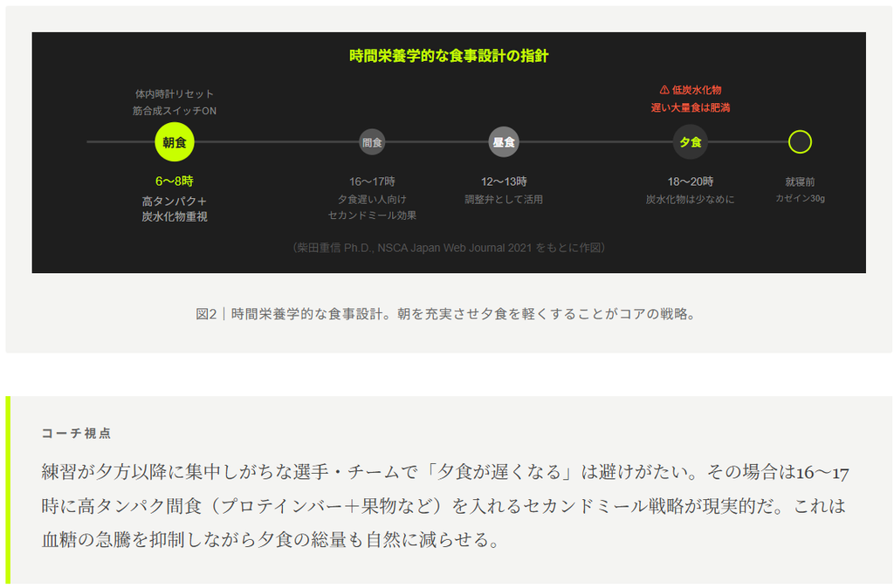This screenshot has width=894, height=588.
Task: Click the 16〜17時 time label
Action: pyautogui.click(x=372, y=181)
